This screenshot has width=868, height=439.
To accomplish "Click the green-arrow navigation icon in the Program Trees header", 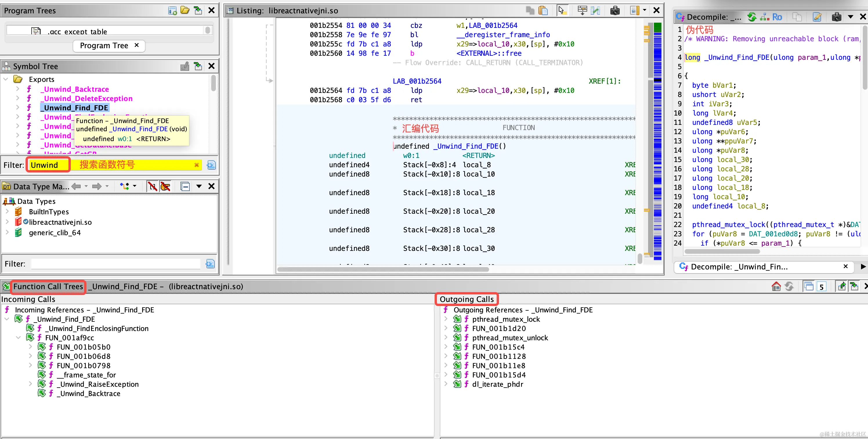I will [198, 10].
